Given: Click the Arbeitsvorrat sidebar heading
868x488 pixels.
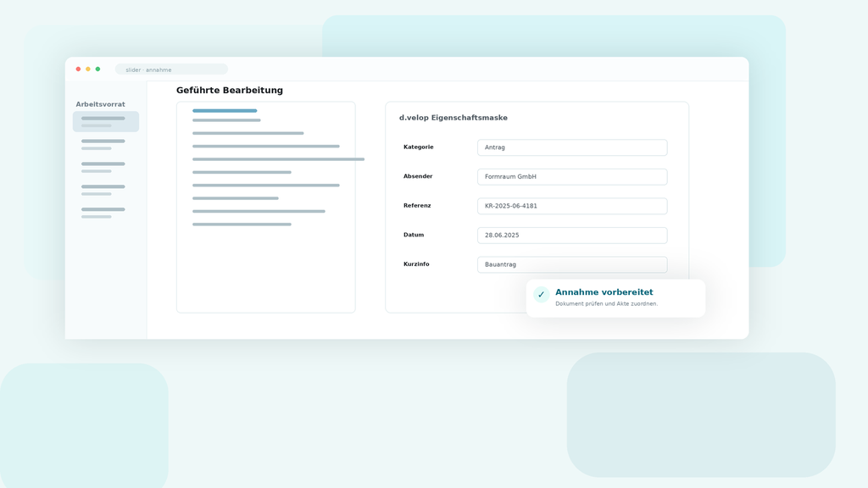Looking at the screenshot, I should click(100, 104).
